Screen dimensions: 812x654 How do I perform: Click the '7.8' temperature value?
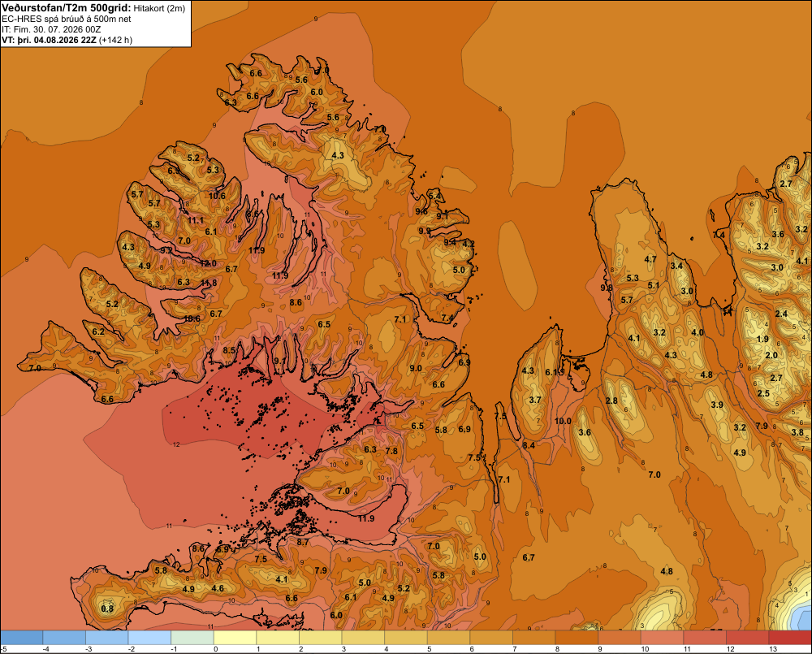(391, 451)
